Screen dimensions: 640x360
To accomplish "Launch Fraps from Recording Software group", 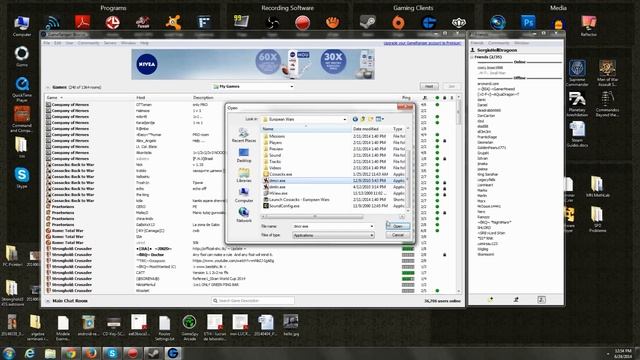I will point(241,21).
